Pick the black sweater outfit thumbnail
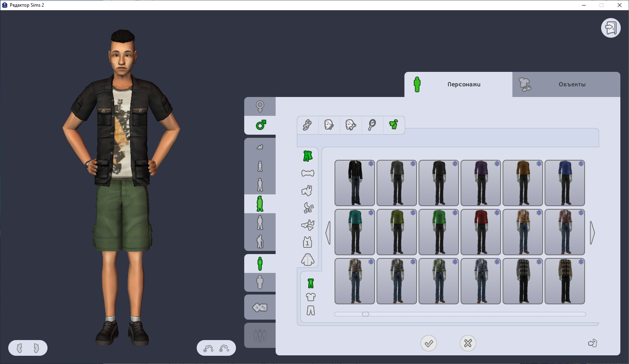629x364 pixels. click(x=439, y=183)
